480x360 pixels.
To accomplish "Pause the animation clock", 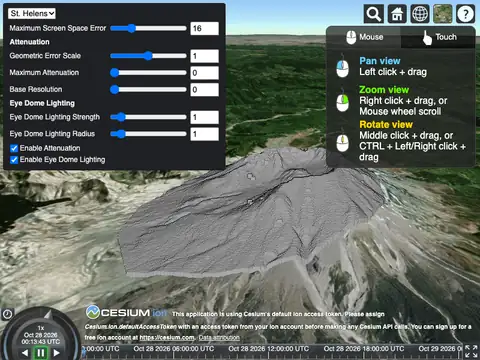I will [41, 353].
